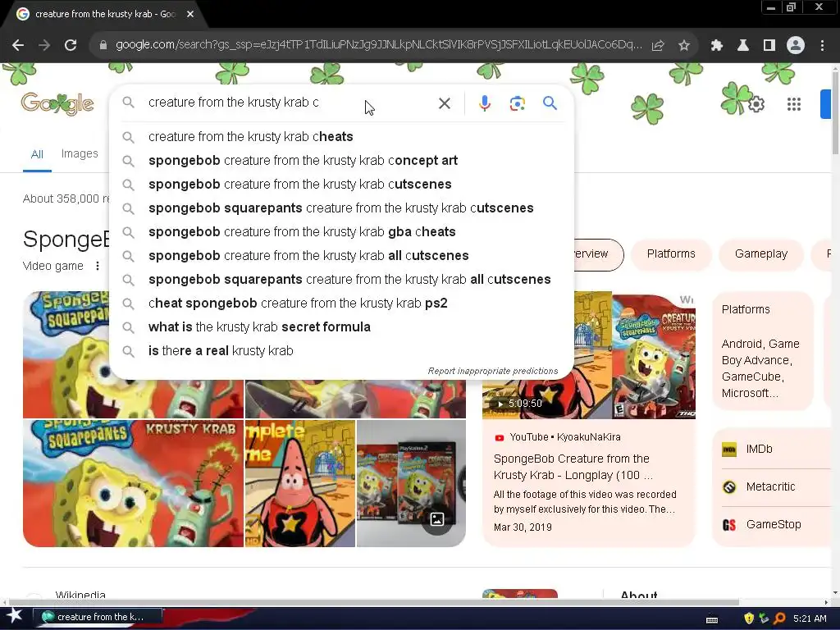The height and width of the screenshot is (630, 840).
Task: Submit the search with the magnifier button
Action: click(x=550, y=103)
